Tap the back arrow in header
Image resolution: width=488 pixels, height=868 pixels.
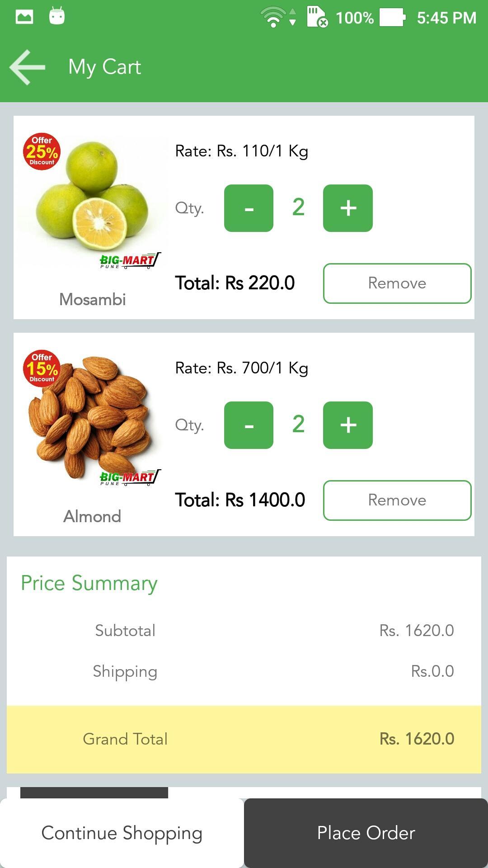(27, 67)
